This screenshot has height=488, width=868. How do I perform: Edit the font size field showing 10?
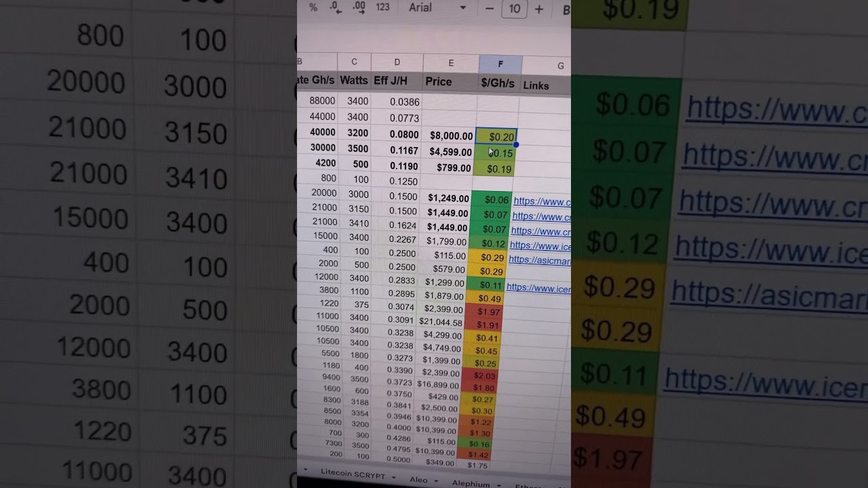(515, 9)
